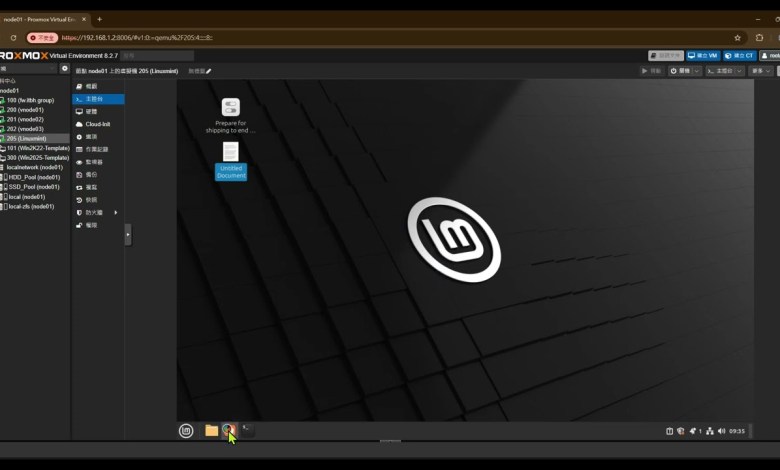
Task: Edit VM tags with the pencil icon
Action: pos(208,71)
